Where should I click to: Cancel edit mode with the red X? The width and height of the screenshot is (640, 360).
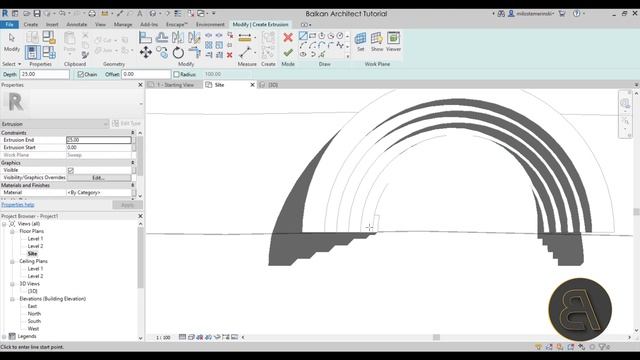coord(288,38)
